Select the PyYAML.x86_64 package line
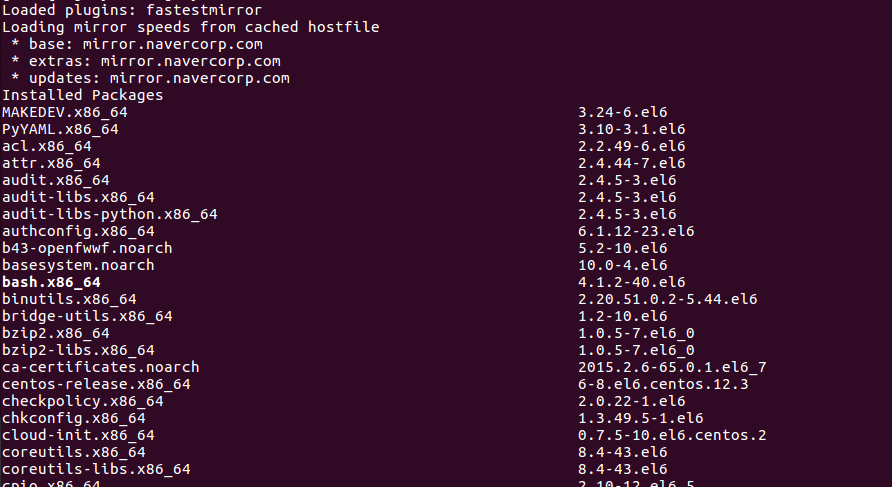892x487 pixels. point(60,129)
